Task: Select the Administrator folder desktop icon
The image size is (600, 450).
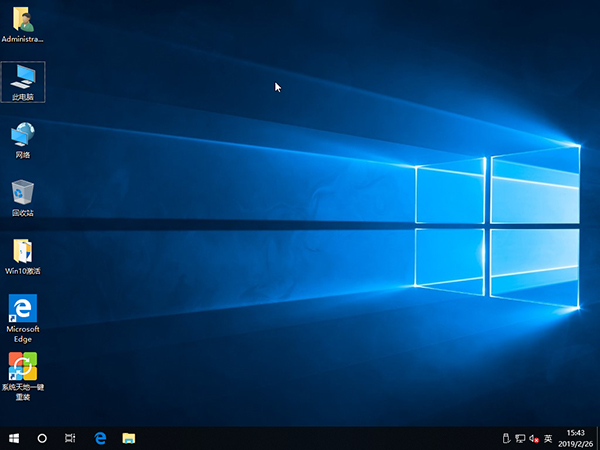Action: pyautogui.click(x=23, y=24)
